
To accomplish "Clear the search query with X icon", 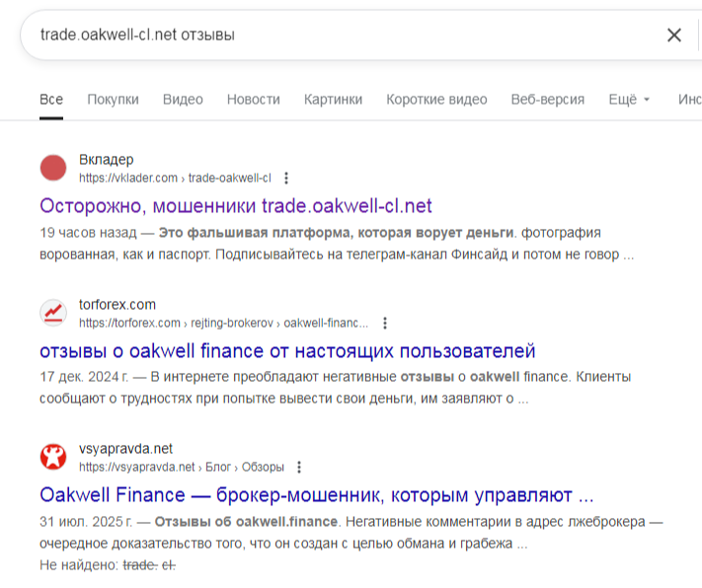I will pos(674,36).
